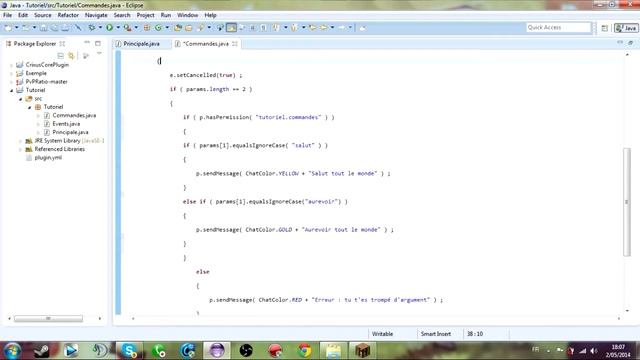Toggle Pin Editor toolbar button
The width and height of the screenshot is (640, 360).
tap(362, 28)
